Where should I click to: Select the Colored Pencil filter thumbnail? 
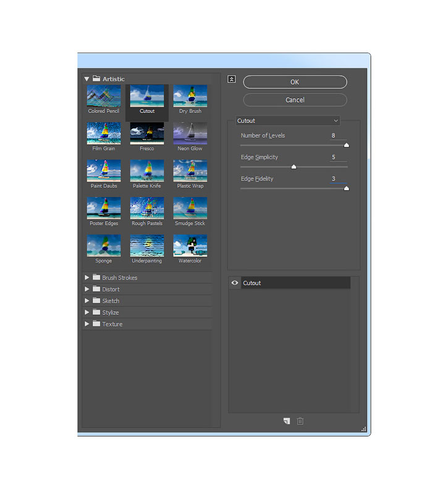click(104, 96)
